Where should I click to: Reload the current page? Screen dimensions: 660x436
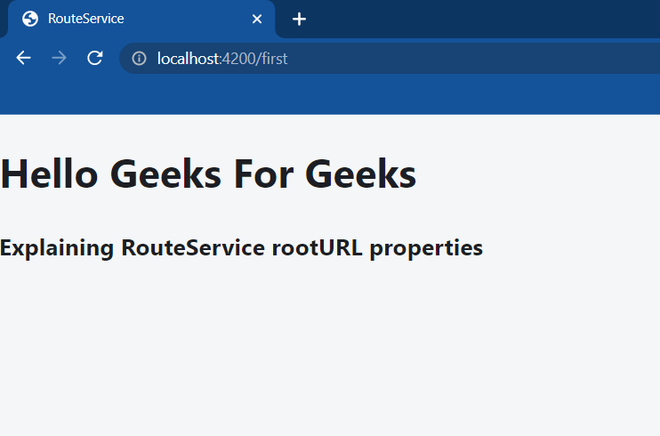(95, 58)
